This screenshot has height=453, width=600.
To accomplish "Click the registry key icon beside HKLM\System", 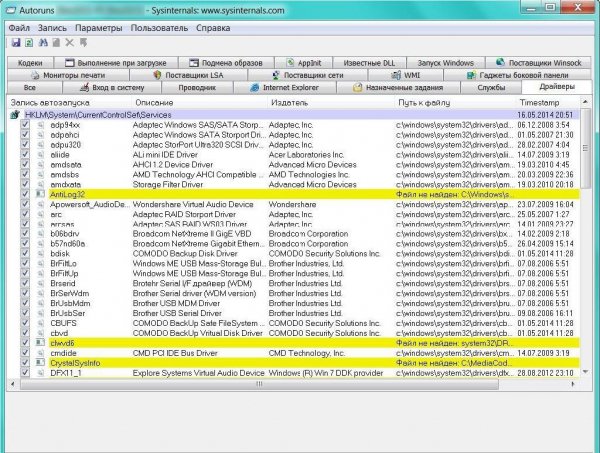I will (15, 115).
